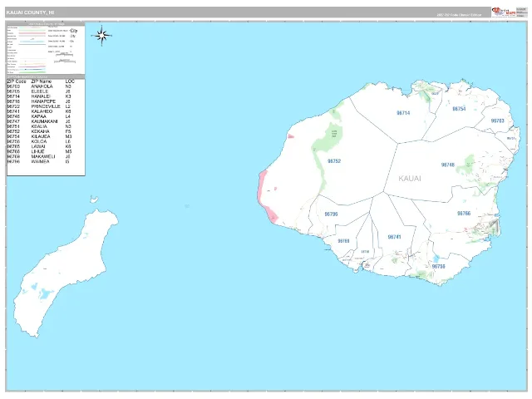Click the large KAUAI island label
The height and width of the screenshot is (399, 532).
[410, 179]
